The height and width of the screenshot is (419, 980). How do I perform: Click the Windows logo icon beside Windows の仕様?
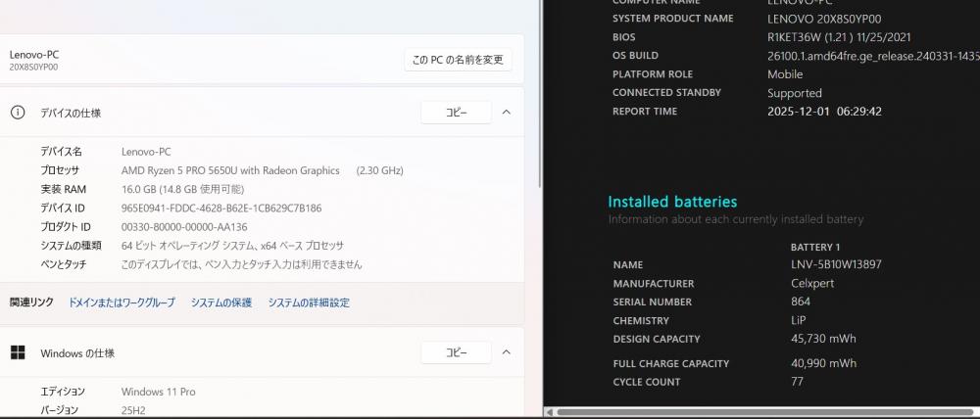coord(18,352)
